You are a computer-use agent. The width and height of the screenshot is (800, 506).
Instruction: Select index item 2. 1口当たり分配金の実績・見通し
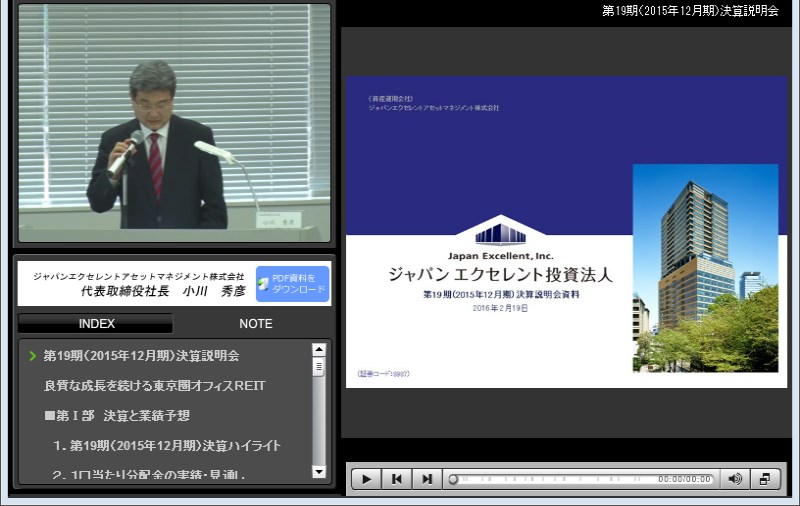[148, 474]
